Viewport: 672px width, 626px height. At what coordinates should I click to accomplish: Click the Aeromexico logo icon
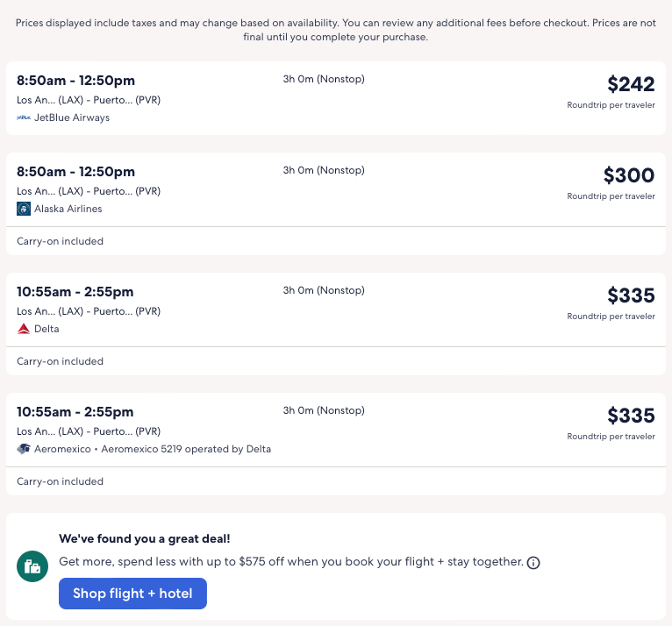pos(24,449)
